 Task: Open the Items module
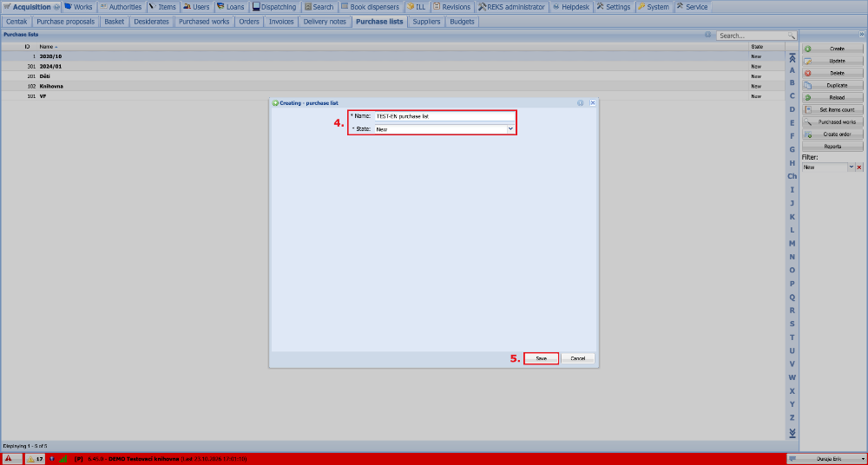[x=162, y=7]
